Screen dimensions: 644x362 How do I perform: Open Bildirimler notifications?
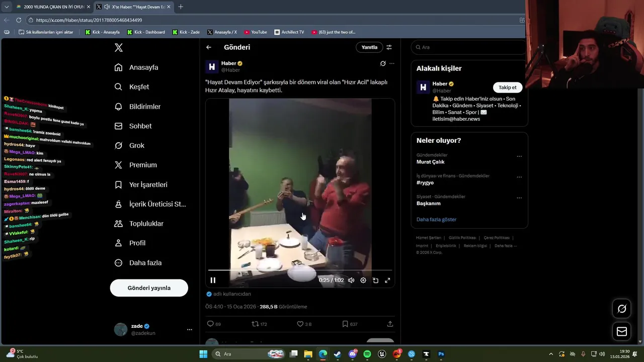pos(137,107)
